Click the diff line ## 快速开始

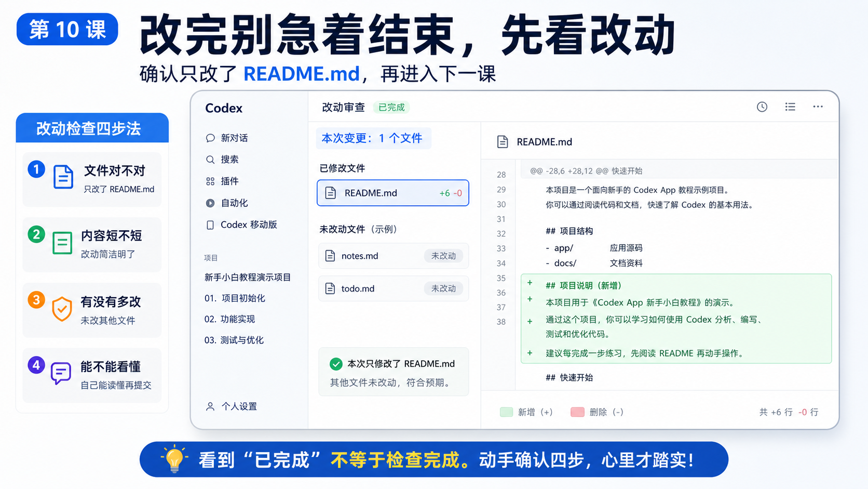[x=569, y=377]
